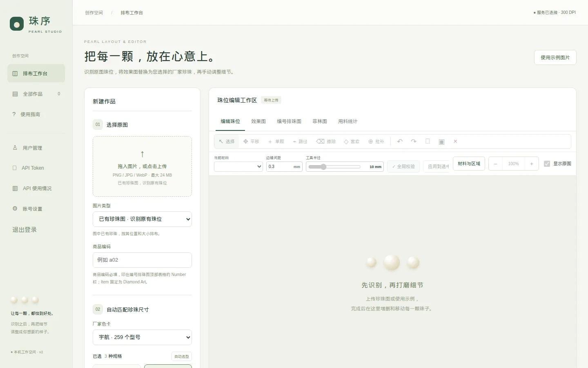The width and height of the screenshot is (588, 368).
Task: Click the 商品编码 input field
Action: pyautogui.click(x=142, y=260)
